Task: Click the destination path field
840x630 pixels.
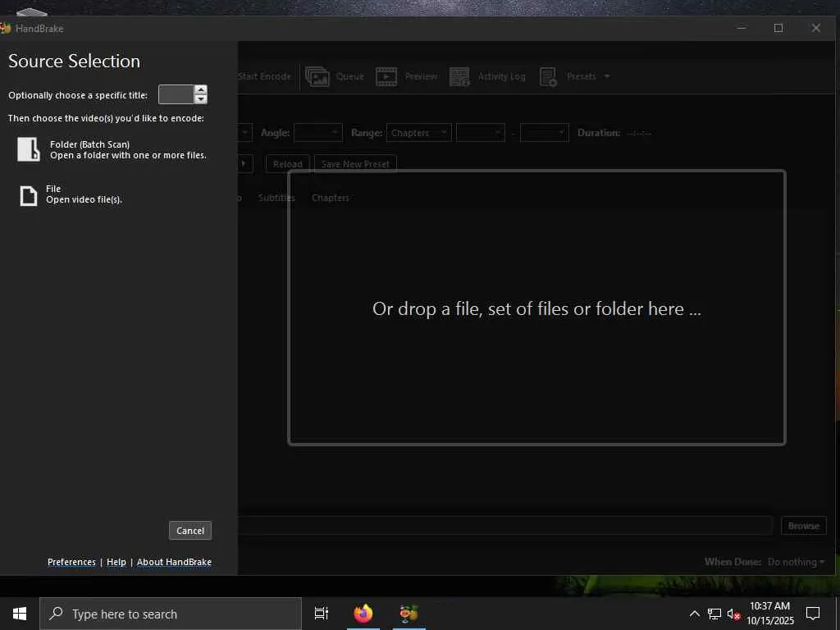Action: [x=505, y=526]
